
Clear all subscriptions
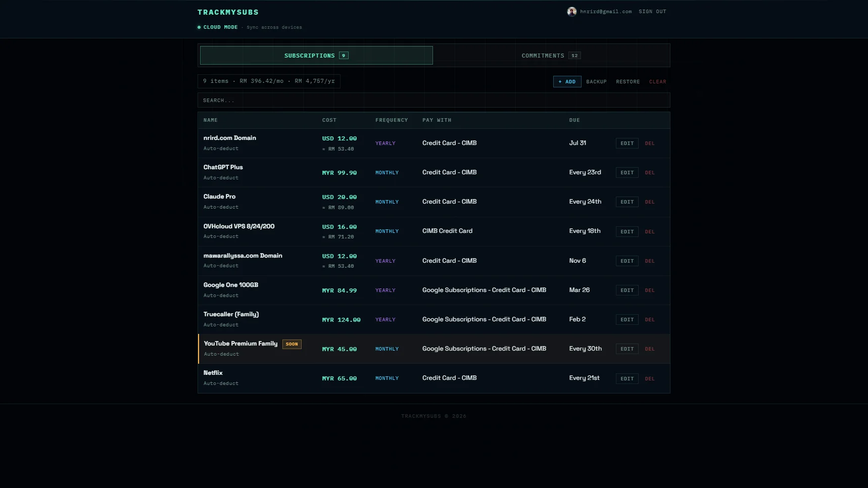point(657,82)
